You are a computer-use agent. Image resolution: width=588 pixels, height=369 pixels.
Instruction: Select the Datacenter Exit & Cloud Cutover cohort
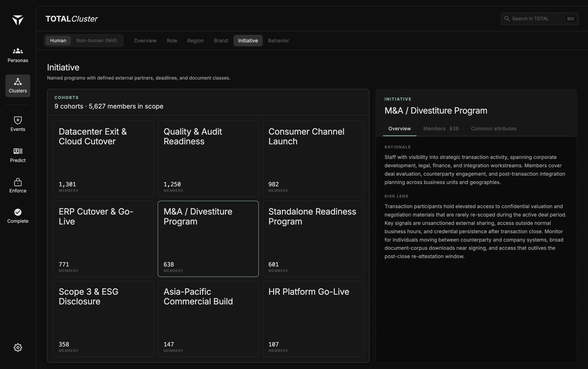pyautogui.click(x=103, y=159)
